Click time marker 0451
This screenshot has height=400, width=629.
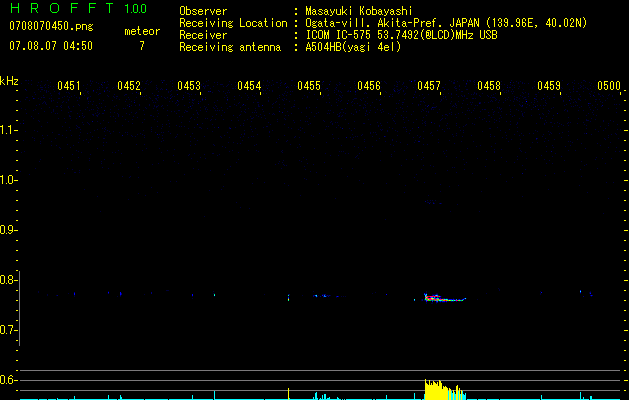coord(69,86)
